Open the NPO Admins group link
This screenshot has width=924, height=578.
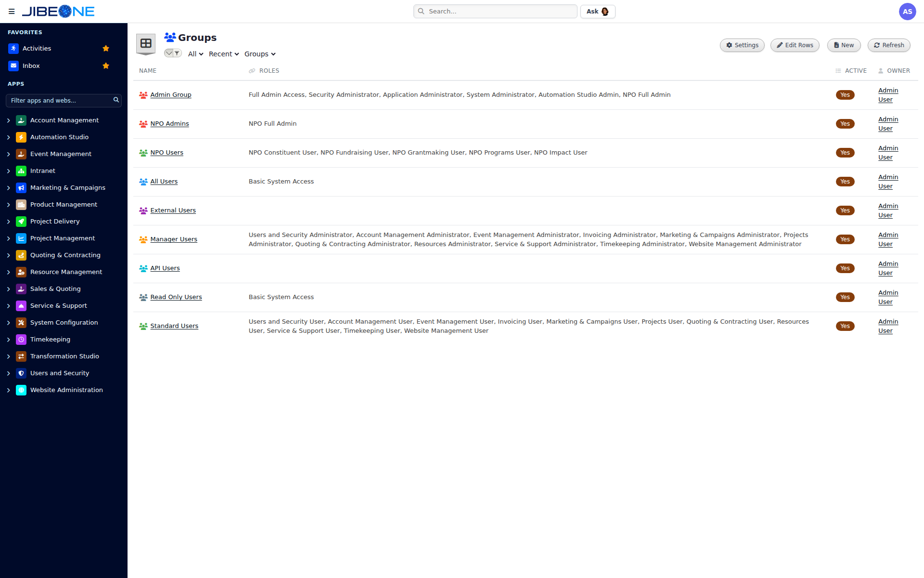169,124
